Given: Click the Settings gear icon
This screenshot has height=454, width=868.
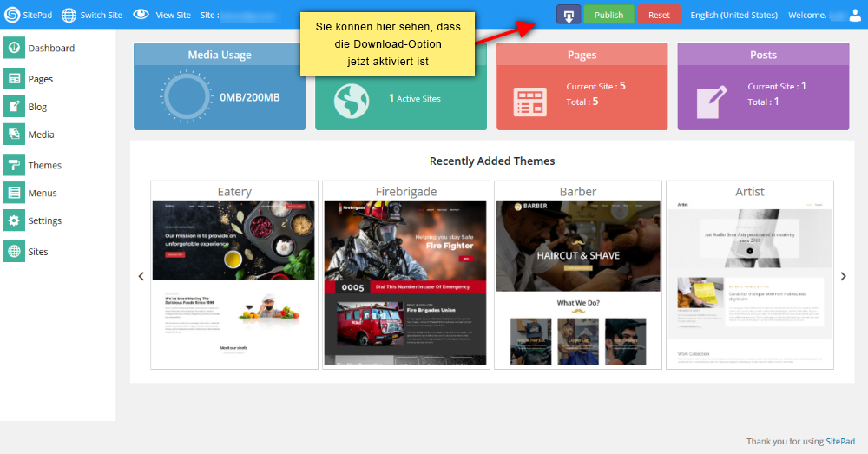Looking at the screenshot, I should [14, 220].
